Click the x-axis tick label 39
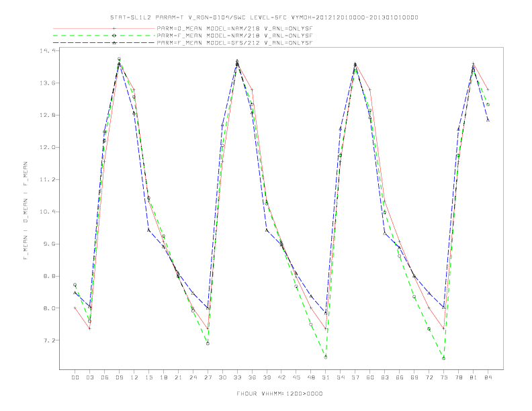Viewport: 532px width, 411px height. (267, 377)
